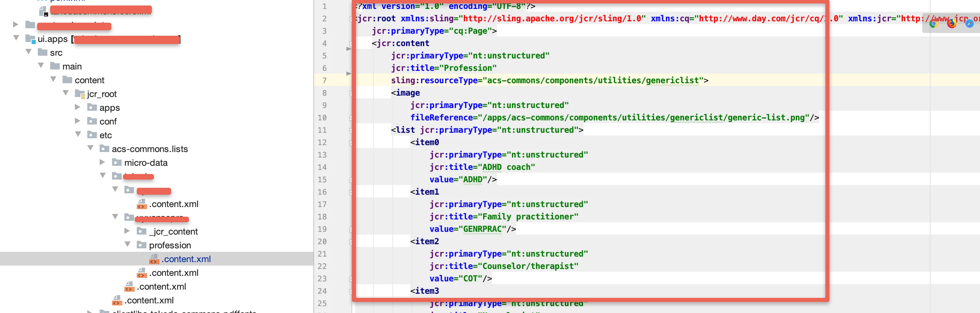The height and width of the screenshot is (313, 980).
Task: Select the highlighted .content.xml under profession
Action: [186, 259]
